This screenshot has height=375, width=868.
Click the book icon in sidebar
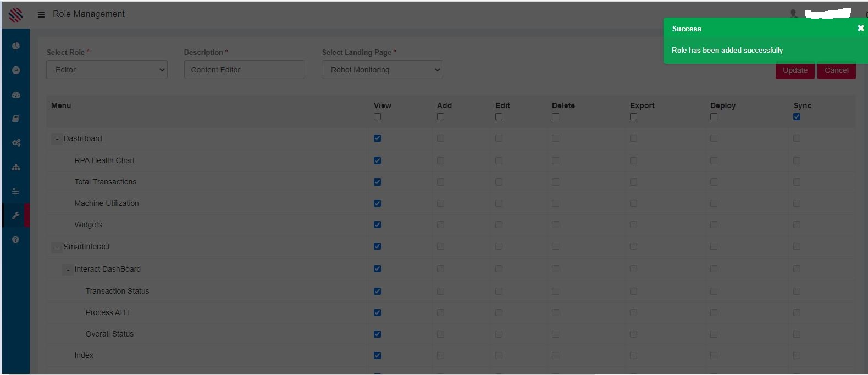click(x=16, y=119)
